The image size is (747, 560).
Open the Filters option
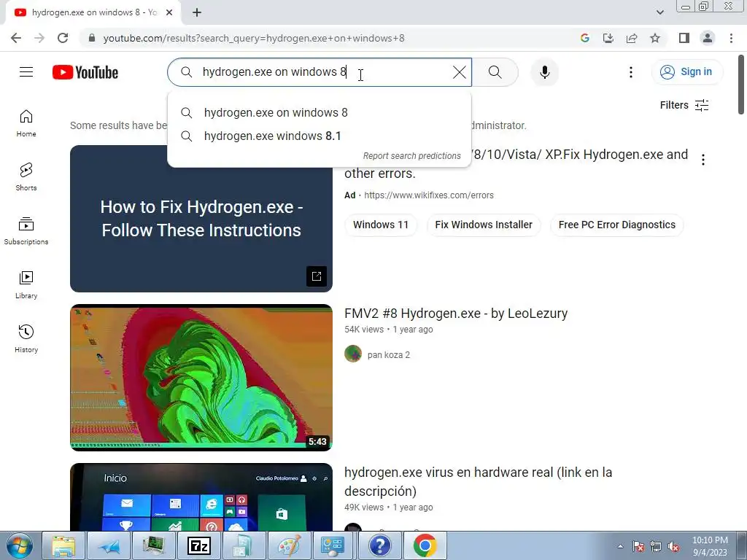(x=684, y=105)
